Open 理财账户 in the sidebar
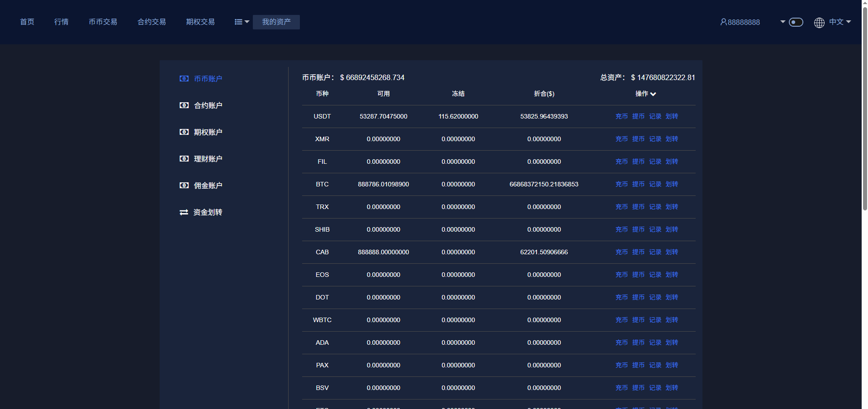 [x=208, y=159]
